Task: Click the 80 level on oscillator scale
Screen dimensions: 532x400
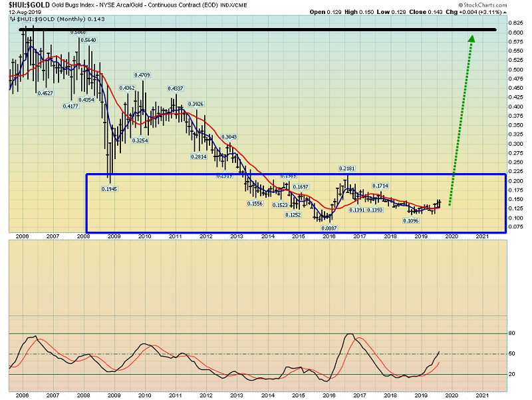Action: (511, 333)
